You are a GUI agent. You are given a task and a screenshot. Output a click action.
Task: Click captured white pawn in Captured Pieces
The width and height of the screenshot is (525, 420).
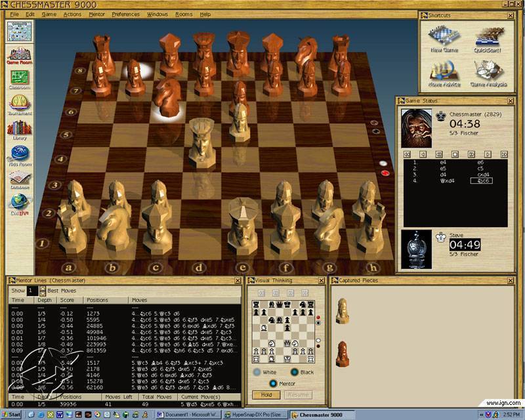click(x=342, y=311)
